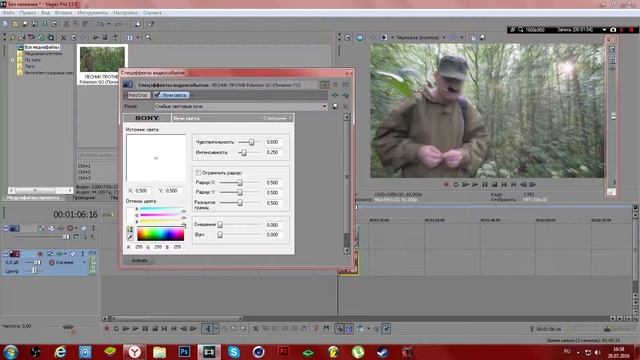Open Yandex browser from the taskbar
The image size is (640, 360).
pos(135,351)
